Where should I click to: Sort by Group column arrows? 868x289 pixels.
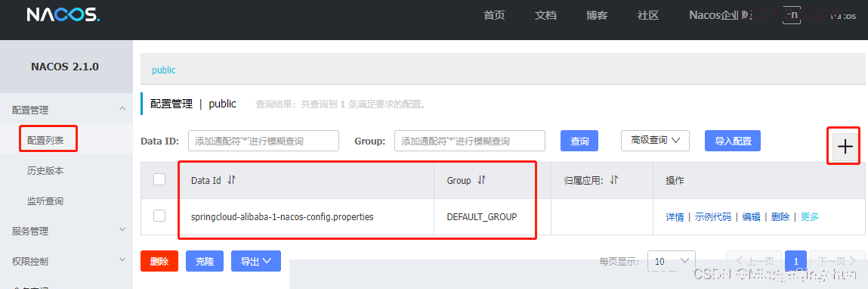pos(482,180)
